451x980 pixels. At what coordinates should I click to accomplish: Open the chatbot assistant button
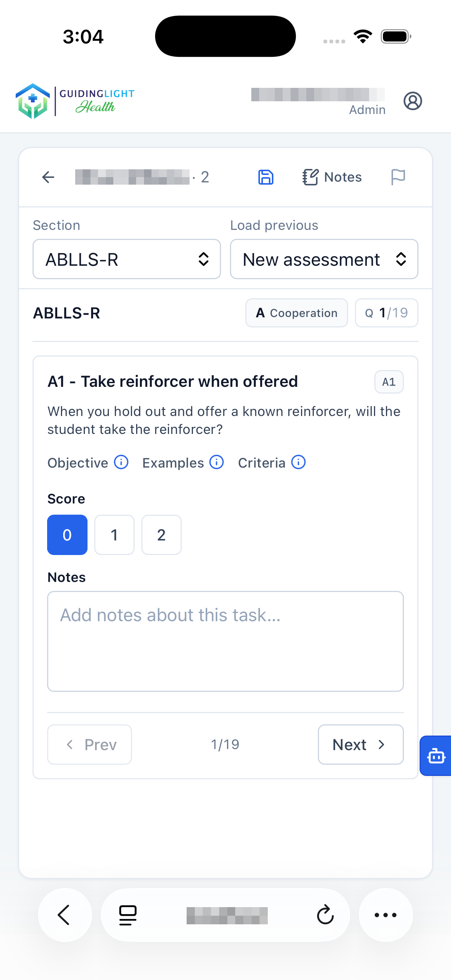coord(435,755)
